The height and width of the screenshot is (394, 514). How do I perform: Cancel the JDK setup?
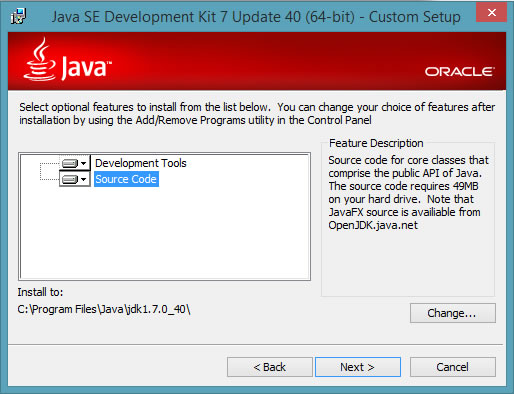[x=453, y=367]
